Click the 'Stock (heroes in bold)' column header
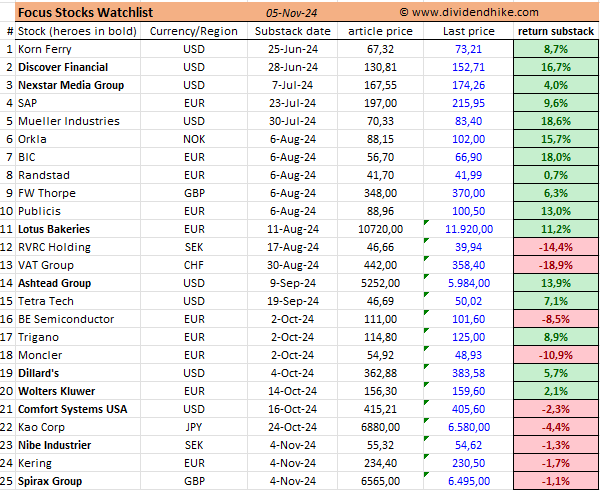 [x=77, y=31]
